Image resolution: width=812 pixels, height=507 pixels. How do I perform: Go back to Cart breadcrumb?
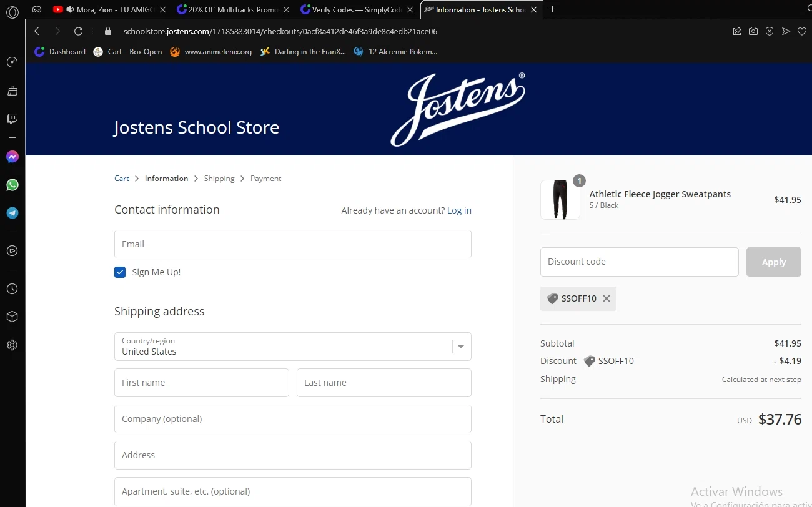point(122,179)
